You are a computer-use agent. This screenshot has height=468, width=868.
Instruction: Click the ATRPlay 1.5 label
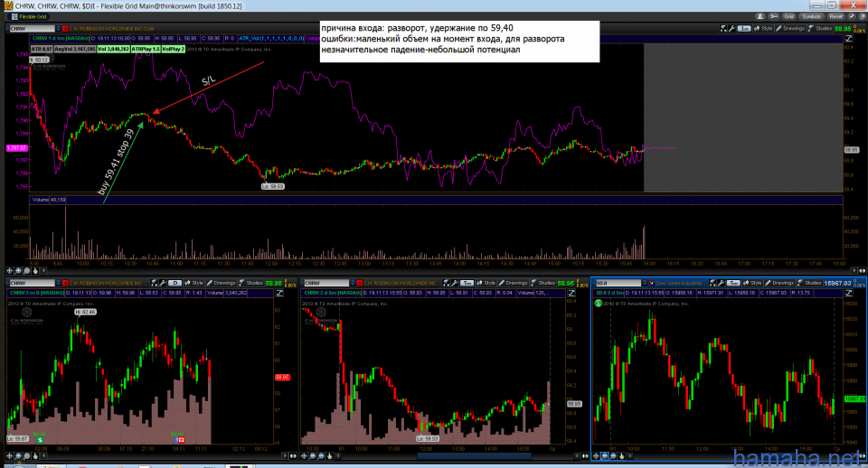pos(146,49)
